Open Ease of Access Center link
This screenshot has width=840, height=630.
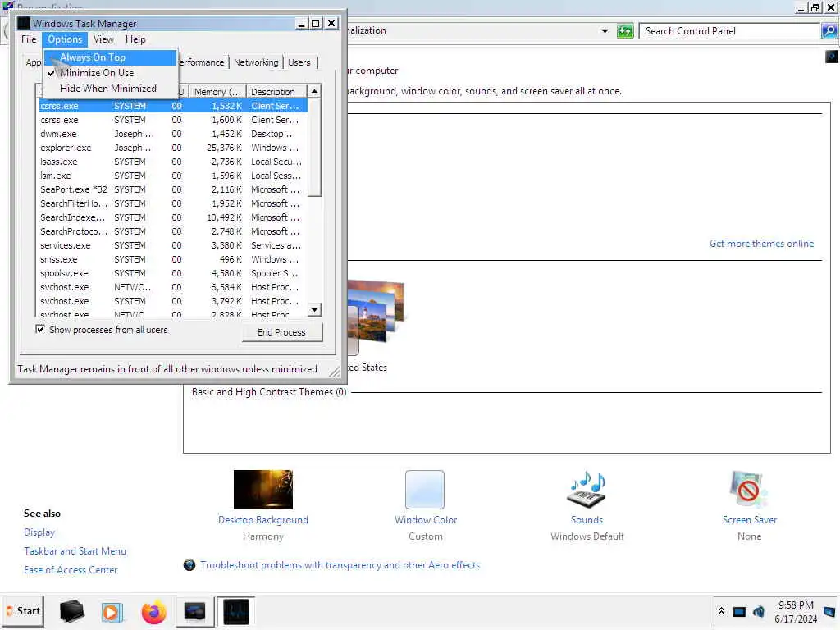(71, 570)
